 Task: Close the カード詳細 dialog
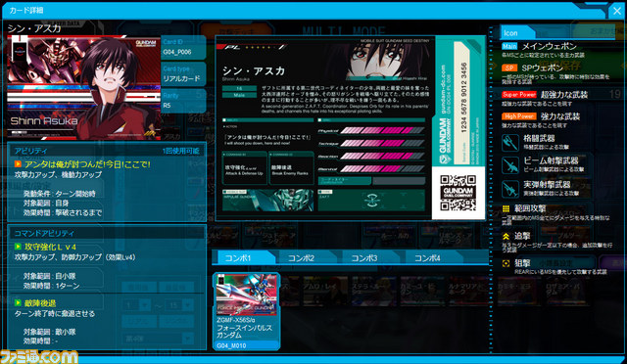(617, 11)
